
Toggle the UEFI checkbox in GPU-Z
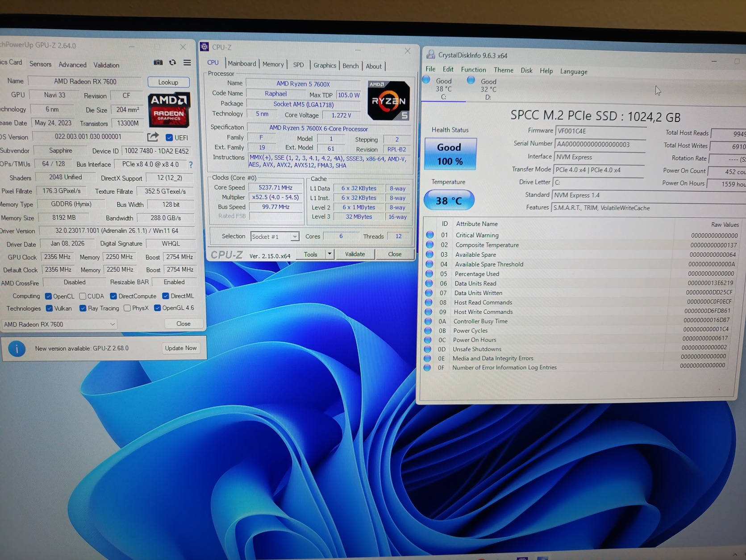tap(169, 137)
